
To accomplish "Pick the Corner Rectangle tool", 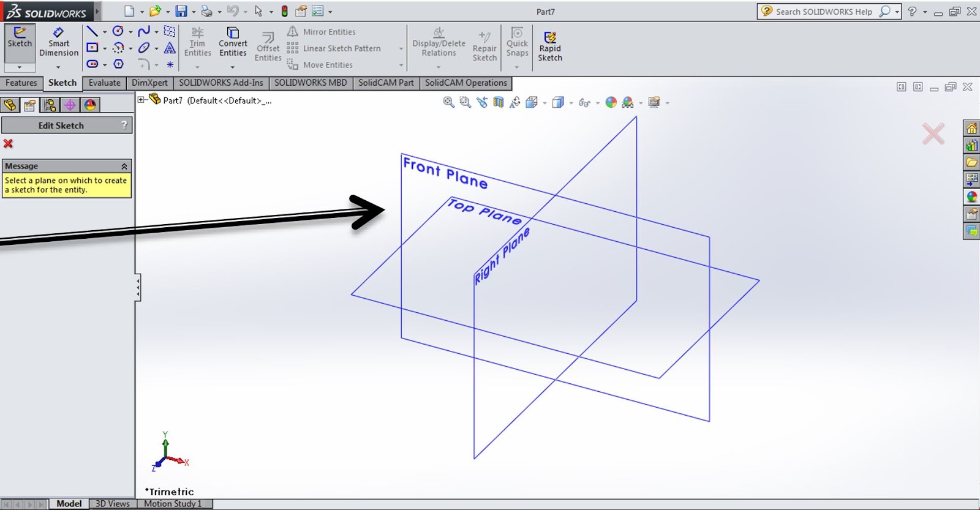I will 92,48.
